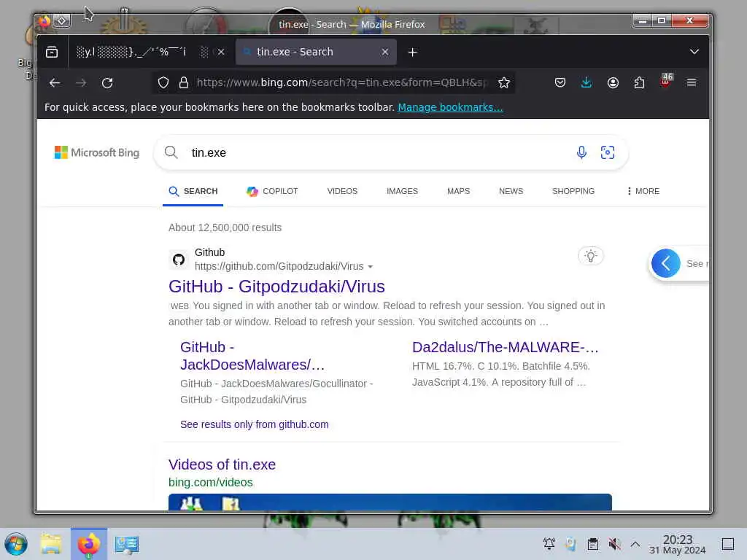Open the Firefox View tab icon
The image size is (747, 560).
(52, 52)
